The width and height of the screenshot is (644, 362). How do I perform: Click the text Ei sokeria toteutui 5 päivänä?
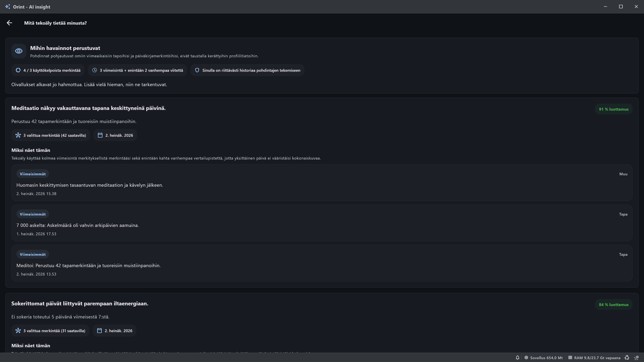[x=61, y=317]
